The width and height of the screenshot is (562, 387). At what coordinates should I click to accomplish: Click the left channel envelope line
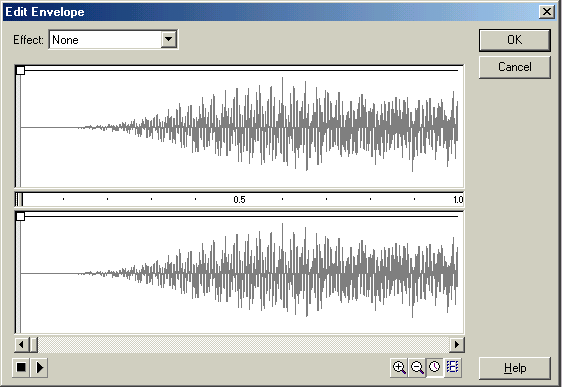point(241,70)
